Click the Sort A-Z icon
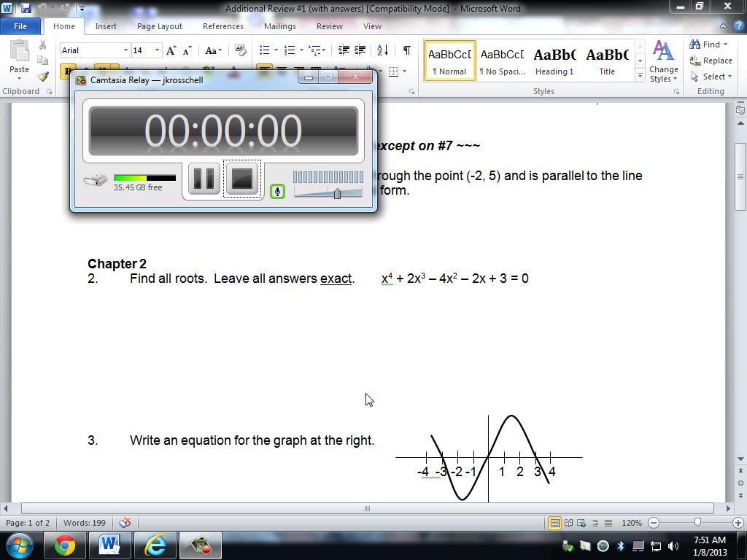Image resolution: width=747 pixels, height=560 pixels. pyautogui.click(x=382, y=50)
